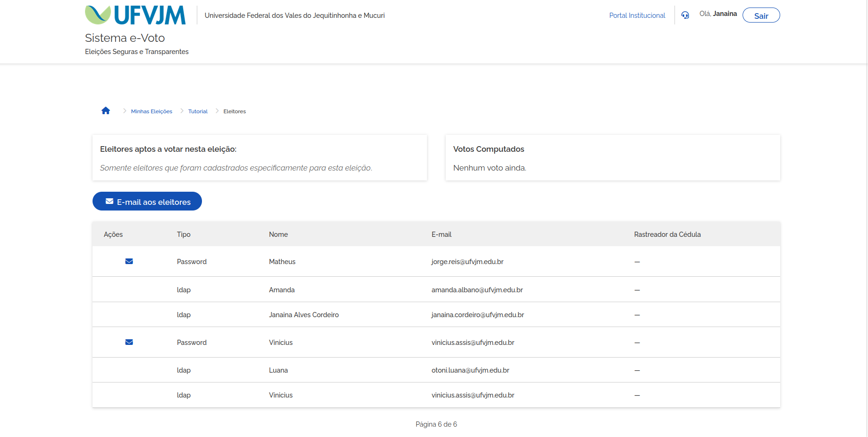This screenshot has height=437, width=868.
Task: Click Olá, Janaina greeting
Action: pos(718,14)
